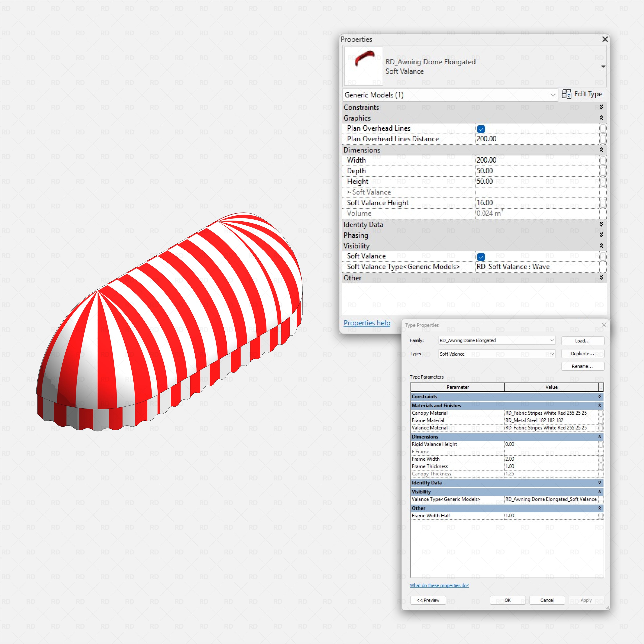Click the Duplicate... button
This screenshot has width=644, height=644.
coord(582,354)
